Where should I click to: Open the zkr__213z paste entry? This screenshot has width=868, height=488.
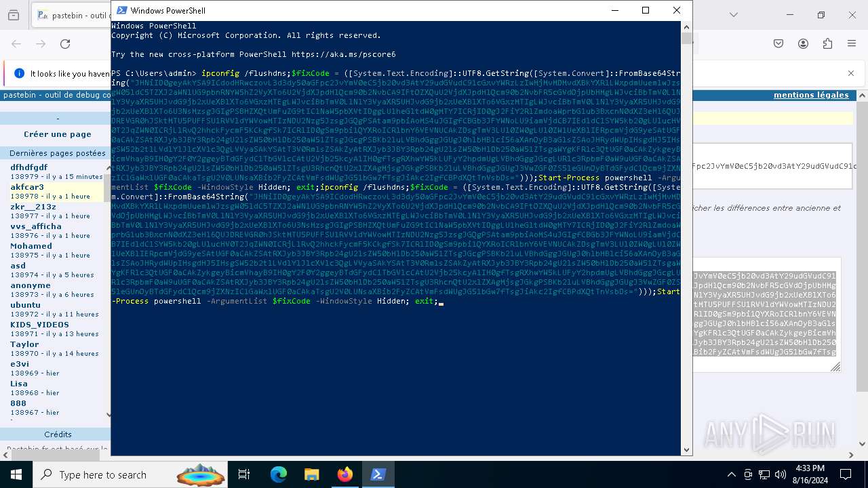coord(33,207)
